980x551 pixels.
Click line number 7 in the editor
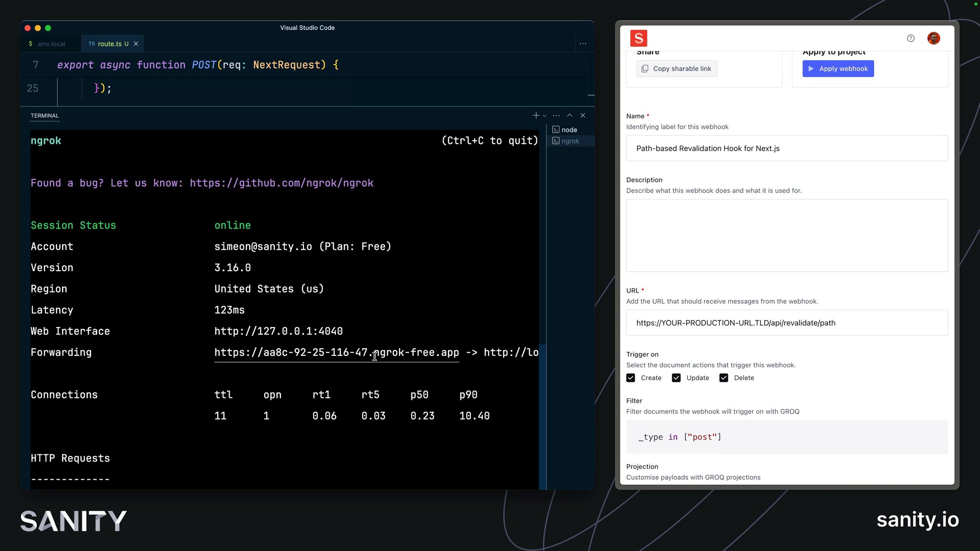click(x=36, y=65)
